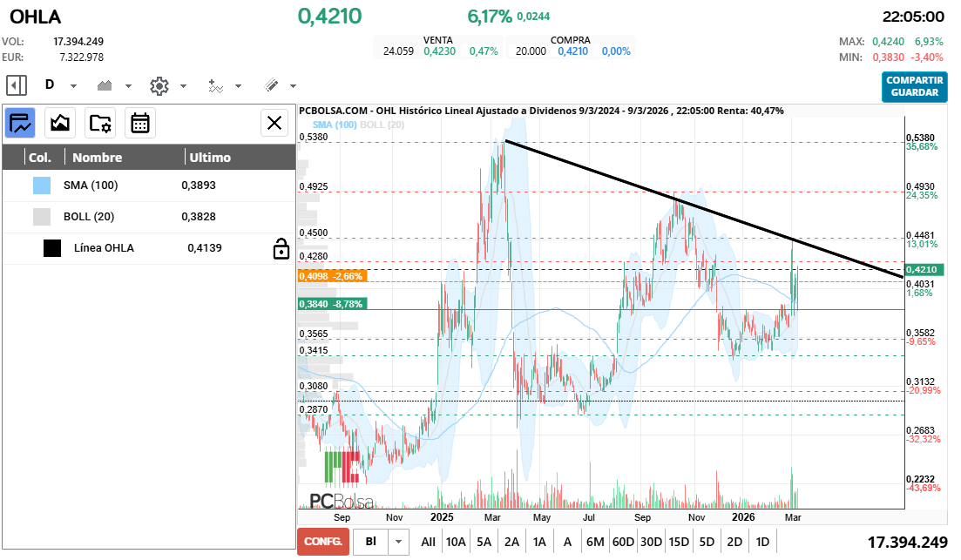Toggle lock on Línea OHLA

281,249
